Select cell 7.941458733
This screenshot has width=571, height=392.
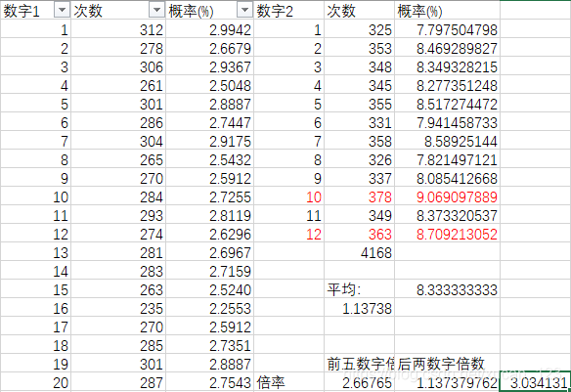click(x=447, y=122)
